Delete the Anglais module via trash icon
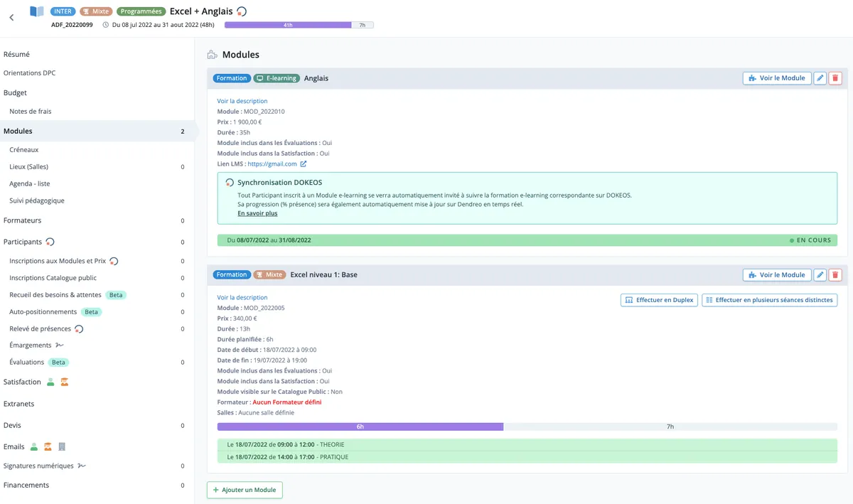Viewport: 853px width, 504px height. pos(835,78)
